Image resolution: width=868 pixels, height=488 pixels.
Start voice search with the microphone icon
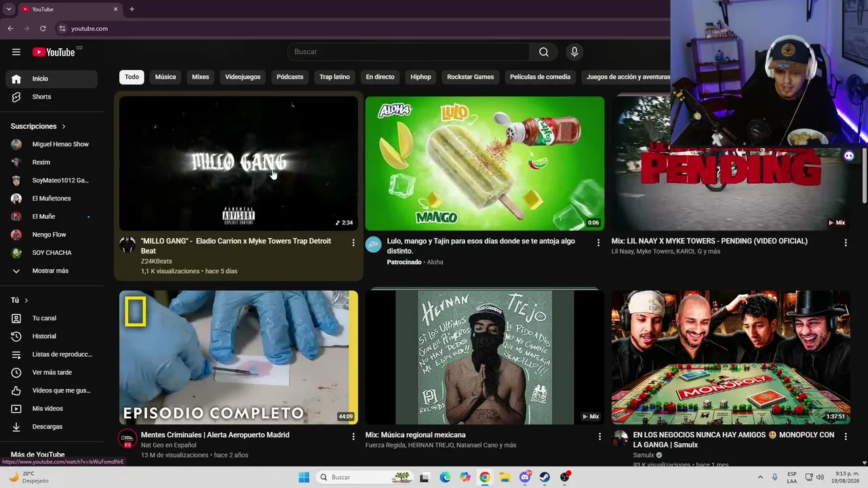pyautogui.click(x=574, y=52)
